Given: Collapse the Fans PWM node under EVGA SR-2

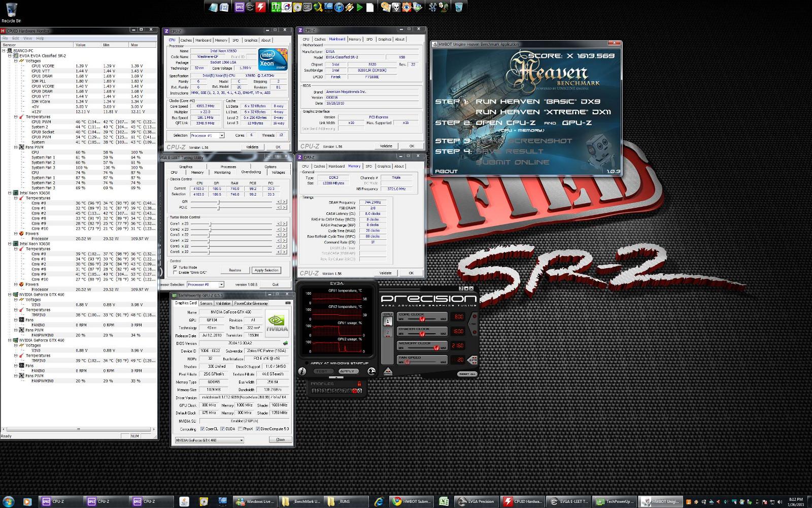Looking at the screenshot, I should point(16,147).
